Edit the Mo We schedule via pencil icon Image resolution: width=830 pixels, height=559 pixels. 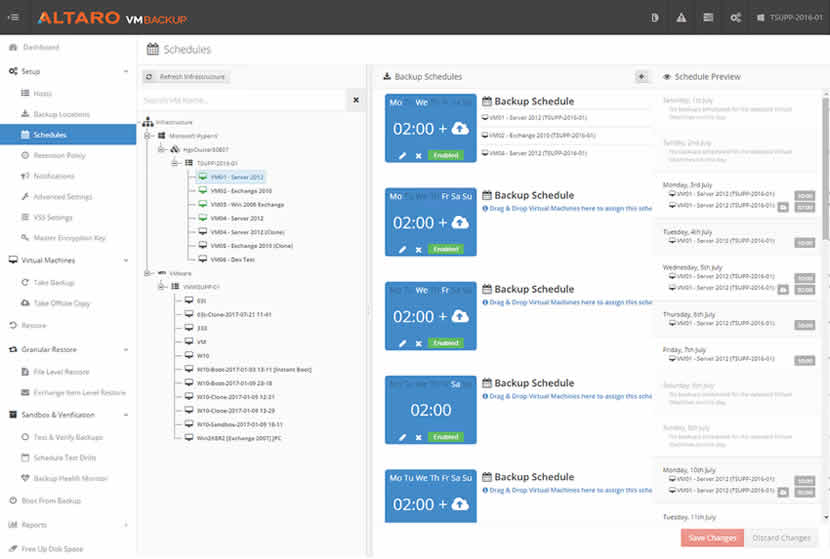pos(403,156)
